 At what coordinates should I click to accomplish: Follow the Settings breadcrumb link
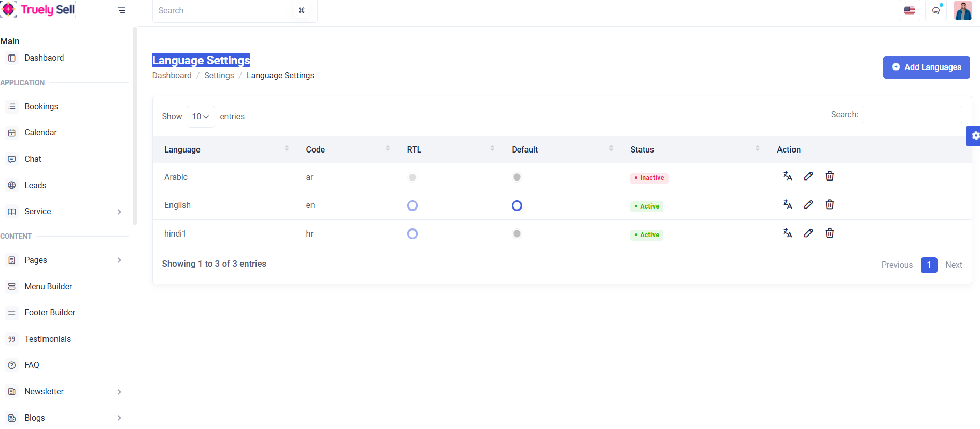[219, 76]
